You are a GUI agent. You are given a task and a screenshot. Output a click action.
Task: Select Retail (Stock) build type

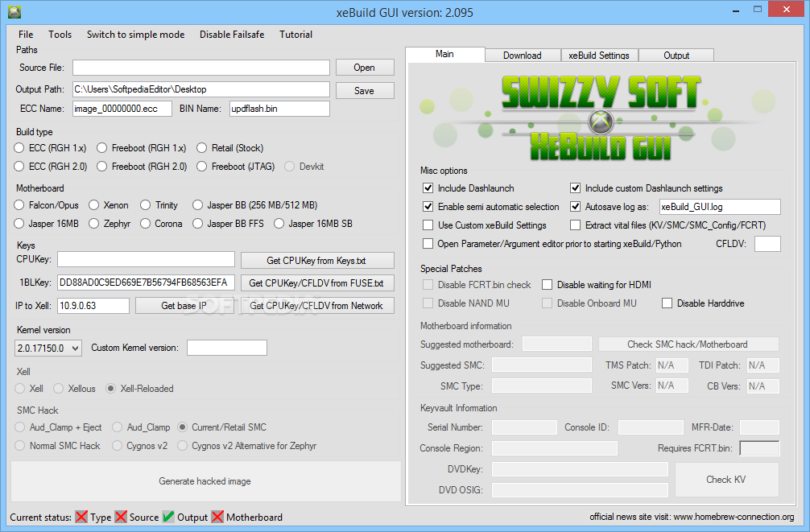(230, 148)
